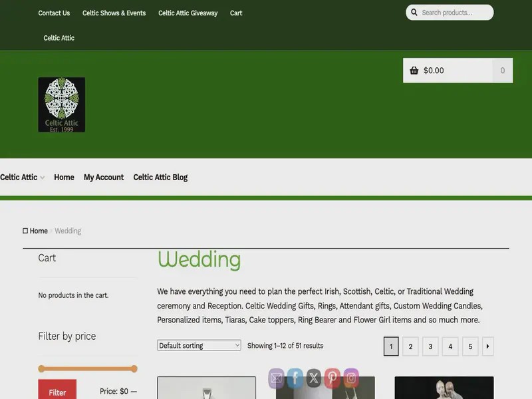Open My Account in main navigation
The width and height of the screenshot is (532, 399).
coord(104,177)
